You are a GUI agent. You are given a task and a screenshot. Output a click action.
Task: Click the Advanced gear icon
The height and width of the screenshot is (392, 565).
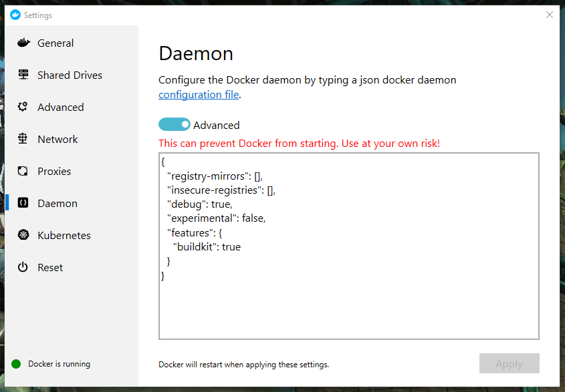[x=22, y=107]
